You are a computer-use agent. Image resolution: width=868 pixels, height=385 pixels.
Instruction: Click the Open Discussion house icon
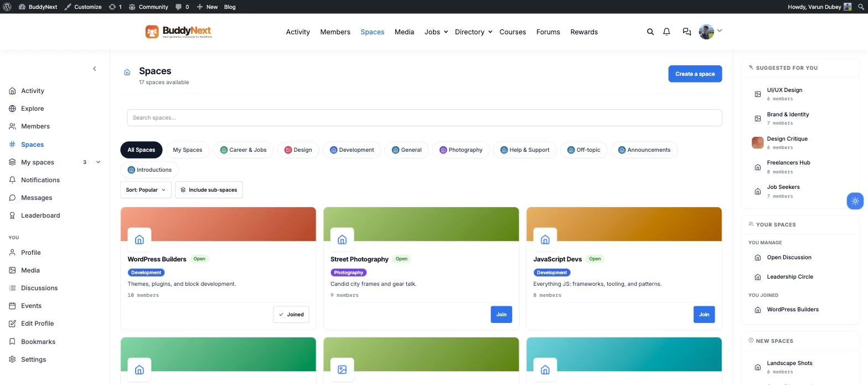tap(758, 258)
